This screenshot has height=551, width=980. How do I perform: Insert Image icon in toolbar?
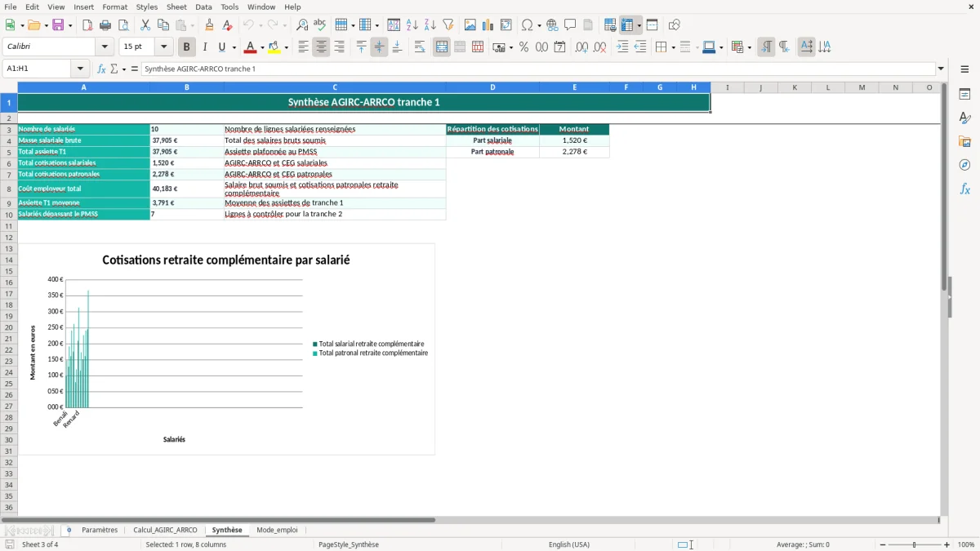point(470,25)
